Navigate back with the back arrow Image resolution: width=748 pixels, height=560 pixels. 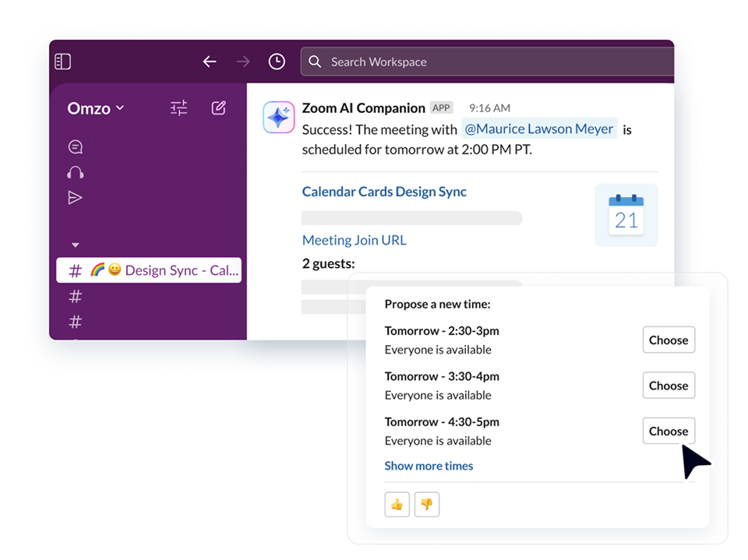210,61
